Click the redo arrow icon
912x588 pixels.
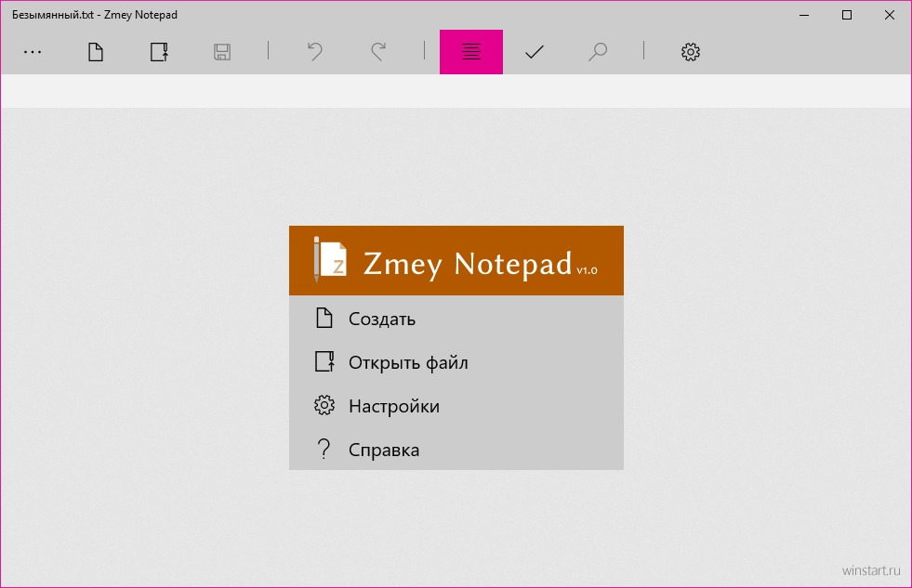pyautogui.click(x=378, y=52)
